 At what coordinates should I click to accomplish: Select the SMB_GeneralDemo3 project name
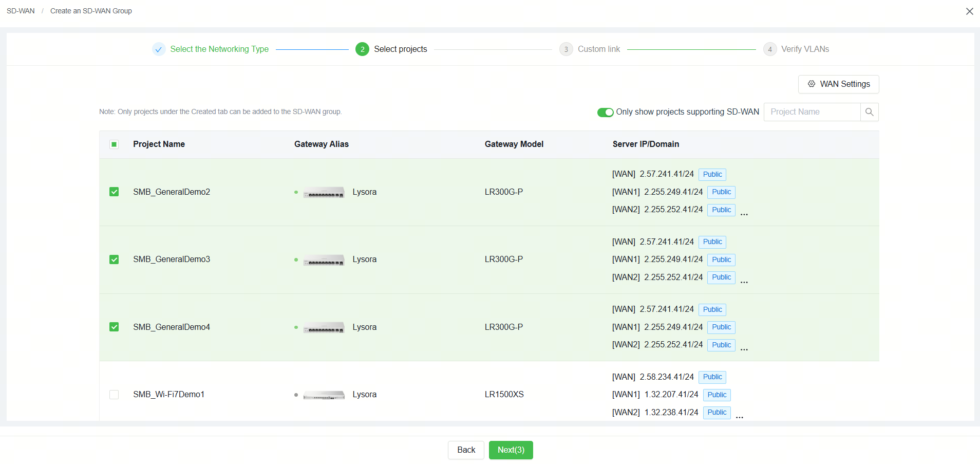click(x=172, y=259)
